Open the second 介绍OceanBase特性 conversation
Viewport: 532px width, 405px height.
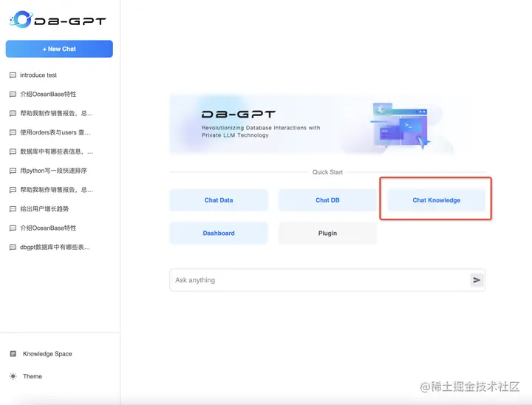[48, 228]
